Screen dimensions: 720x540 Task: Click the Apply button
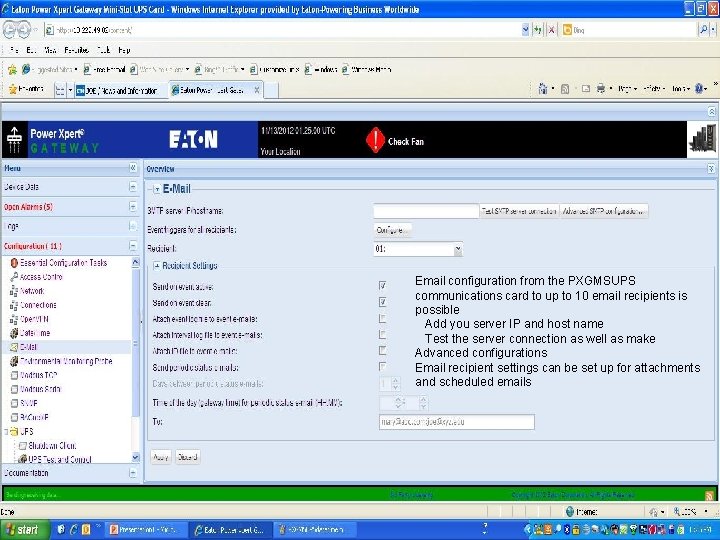click(x=161, y=457)
